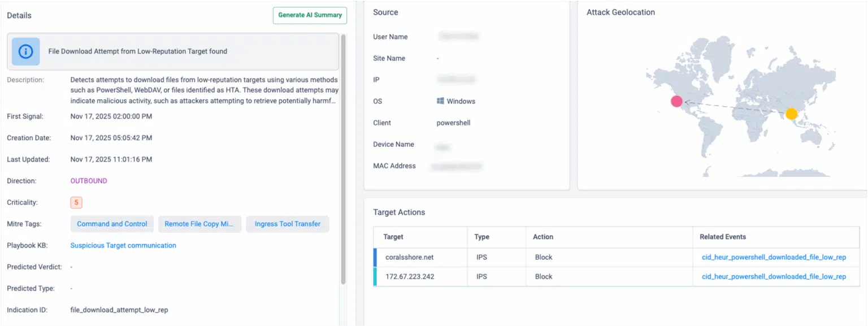Image resolution: width=868 pixels, height=326 pixels.
Task: Click the Action column header
Action: pyautogui.click(x=543, y=237)
